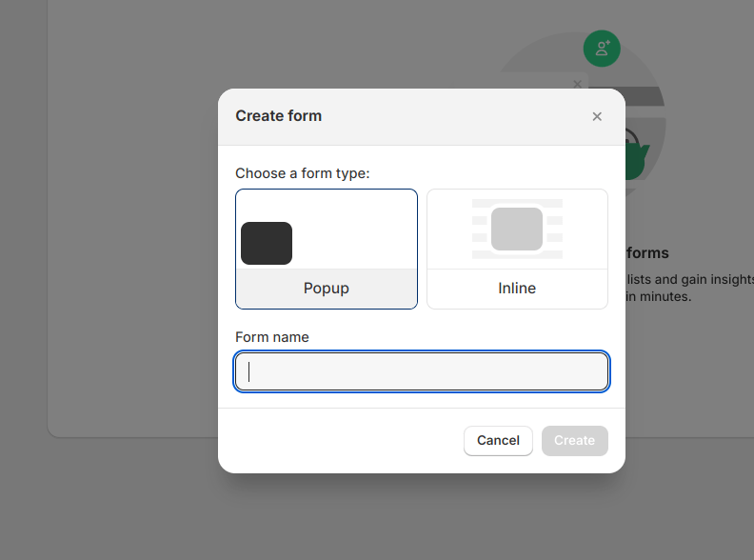Choose the Inline form type

(517, 249)
